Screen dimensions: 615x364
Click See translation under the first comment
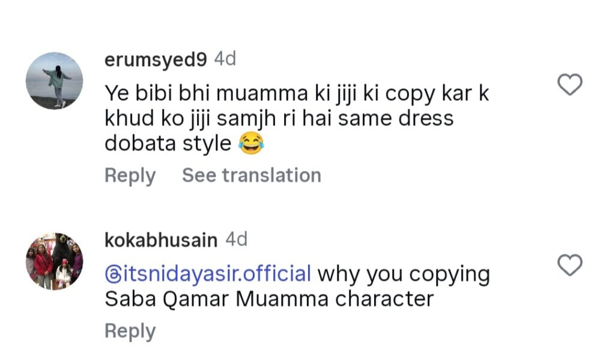click(x=251, y=175)
